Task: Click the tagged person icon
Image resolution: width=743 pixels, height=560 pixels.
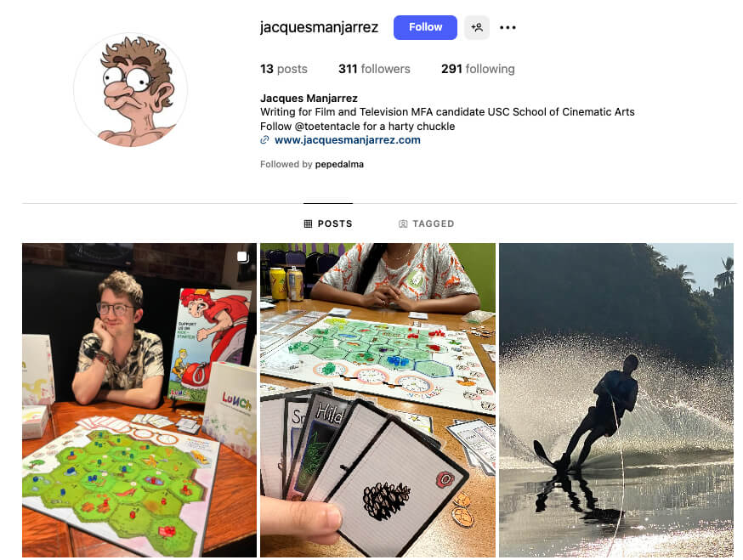Action: 403,223
